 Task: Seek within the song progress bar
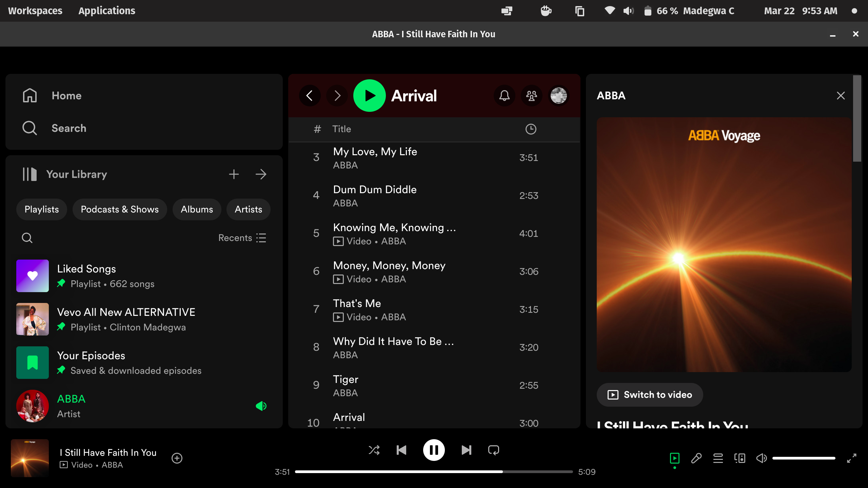pyautogui.click(x=434, y=472)
